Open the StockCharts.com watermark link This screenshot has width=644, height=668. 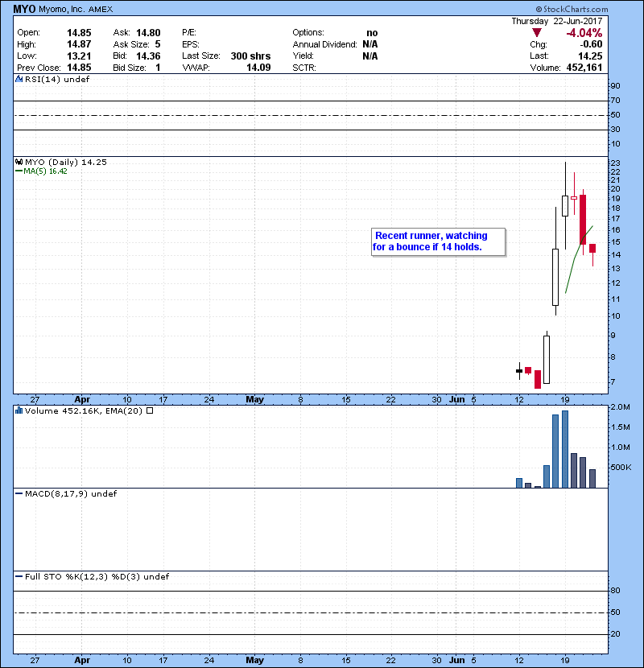point(572,9)
